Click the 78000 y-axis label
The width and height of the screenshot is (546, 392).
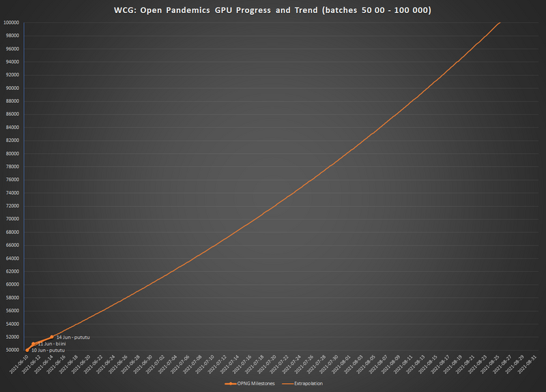(x=12, y=167)
